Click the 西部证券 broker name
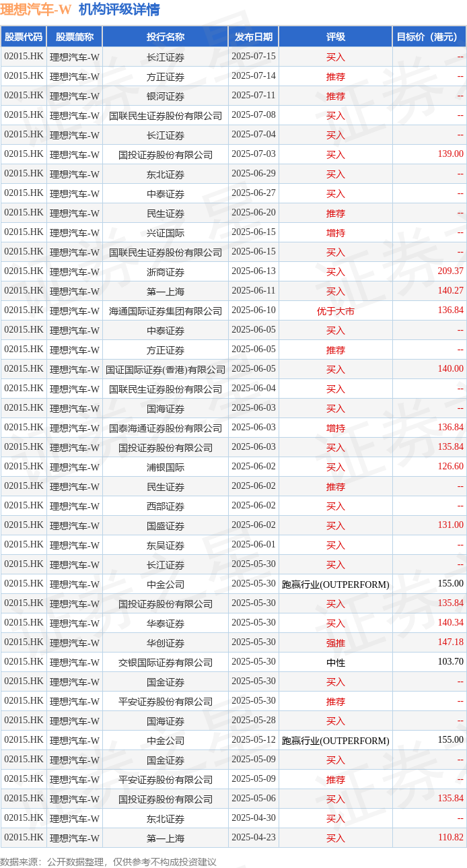The width and height of the screenshot is (467, 868). [166, 506]
